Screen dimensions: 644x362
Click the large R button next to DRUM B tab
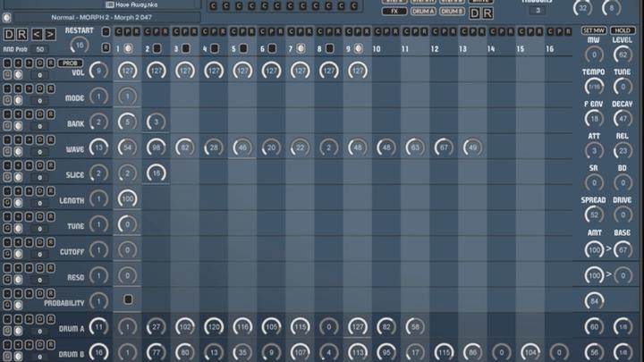487,13
